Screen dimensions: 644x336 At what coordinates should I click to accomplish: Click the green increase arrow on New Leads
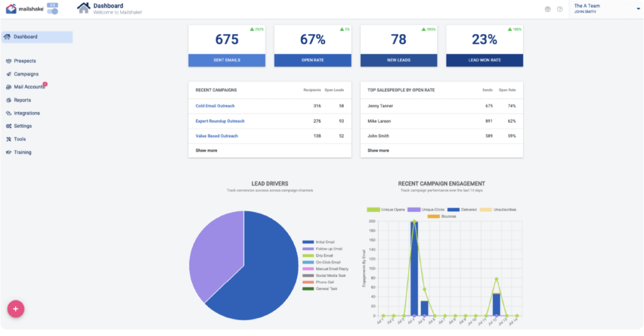(x=423, y=29)
